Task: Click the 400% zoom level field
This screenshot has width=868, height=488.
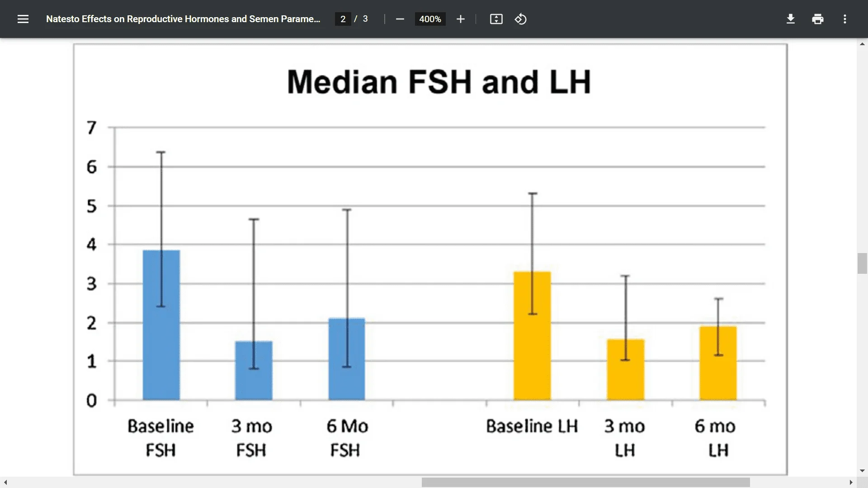Action: point(430,19)
